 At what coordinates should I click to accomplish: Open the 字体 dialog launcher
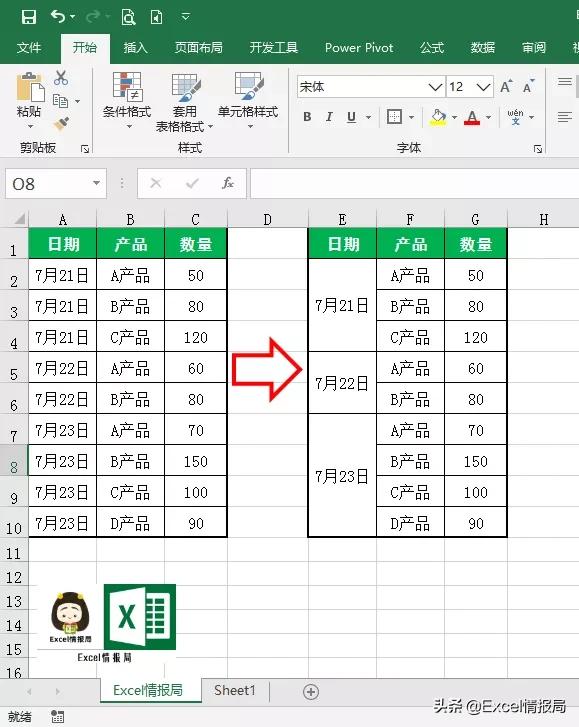538,149
